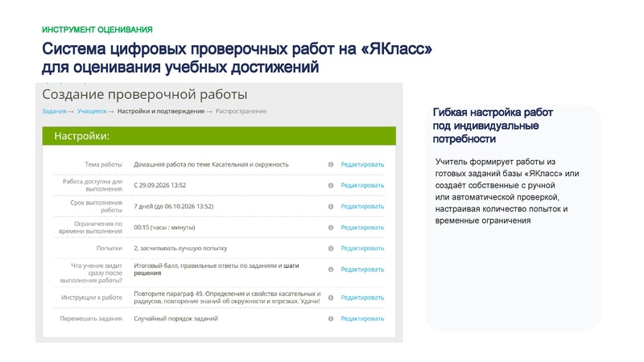The height and width of the screenshot is (362, 644).
Task: Click '00:15 (часы : минуты)' value
Action: pyautogui.click(x=164, y=228)
